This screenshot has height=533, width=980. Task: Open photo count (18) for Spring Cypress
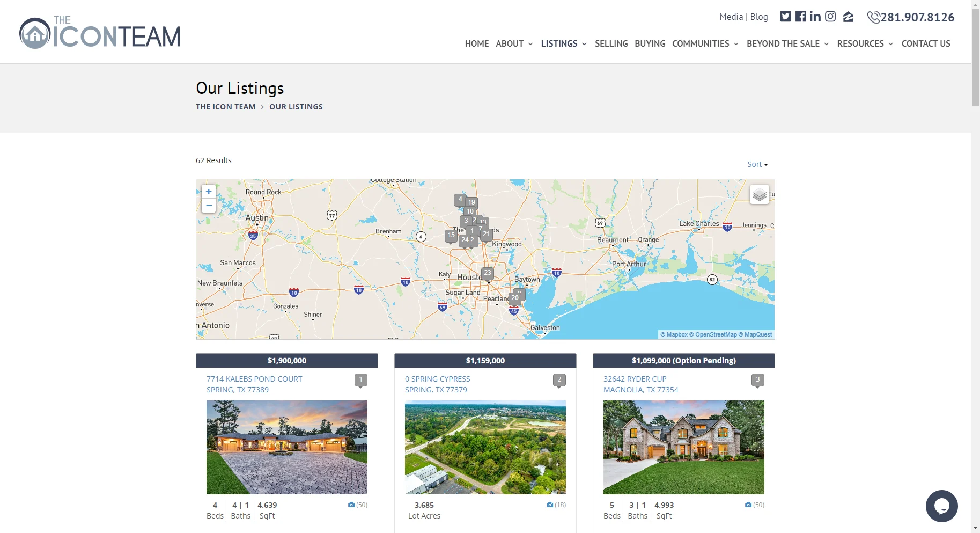556,505
